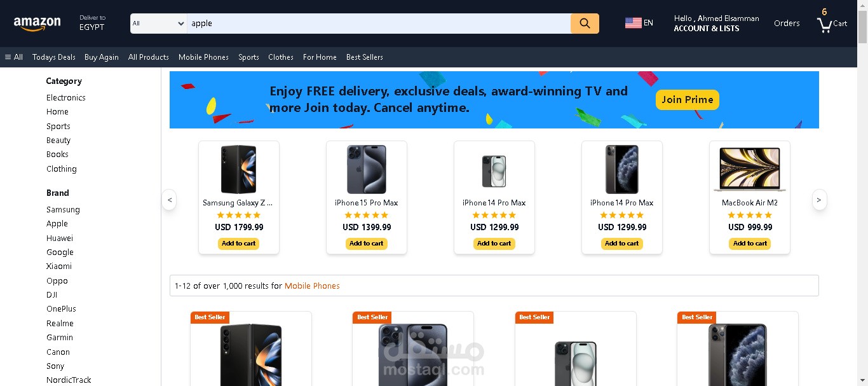Image resolution: width=868 pixels, height=386 pixels.
Task: Click the iPhone 15 Pro Max star rating
Action: tap(367, 216)
